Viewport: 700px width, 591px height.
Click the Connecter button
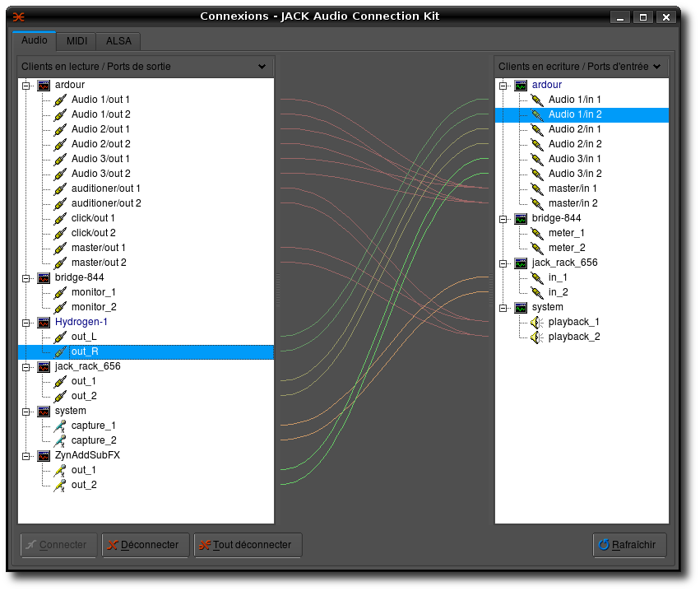(x=58, y=545)
